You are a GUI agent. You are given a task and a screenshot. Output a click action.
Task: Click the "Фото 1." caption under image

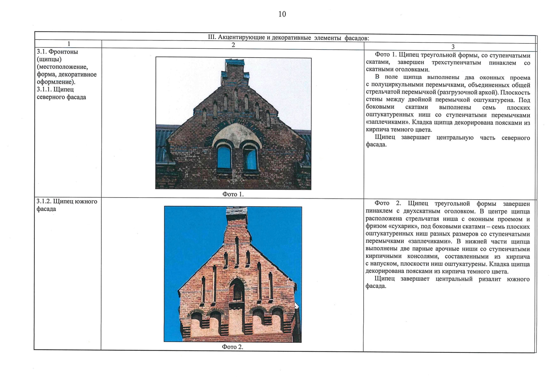coord(233,194)
